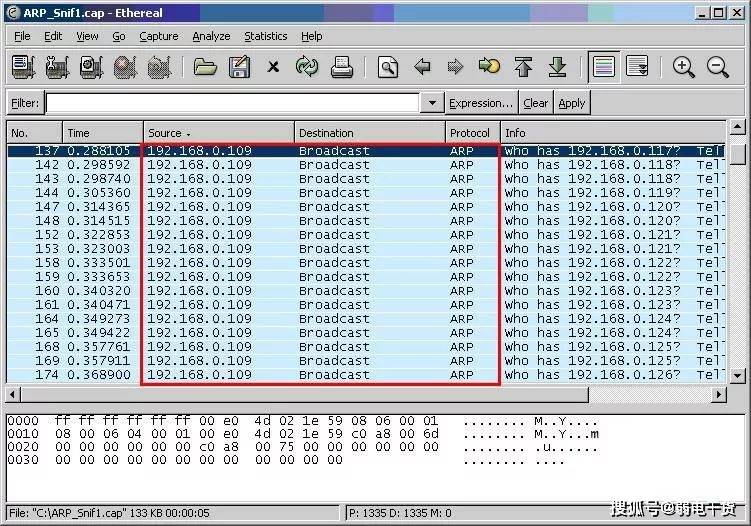
Task: Toggle packet colorize button in toolbar
Action: (x=603, y=67)
